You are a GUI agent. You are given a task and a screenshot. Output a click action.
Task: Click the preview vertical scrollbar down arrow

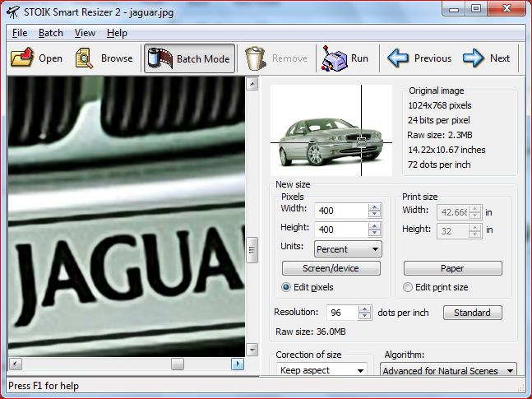[252, 350]
